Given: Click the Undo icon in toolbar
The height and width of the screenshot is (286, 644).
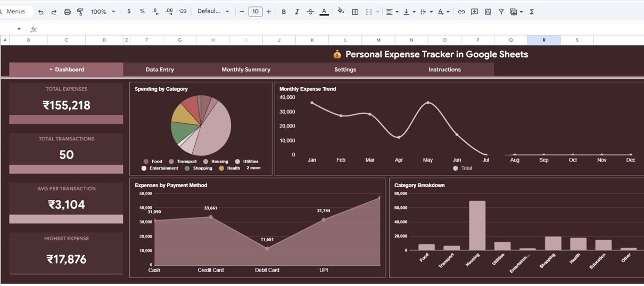Looking at the screenshot, I should coord(41,12).
